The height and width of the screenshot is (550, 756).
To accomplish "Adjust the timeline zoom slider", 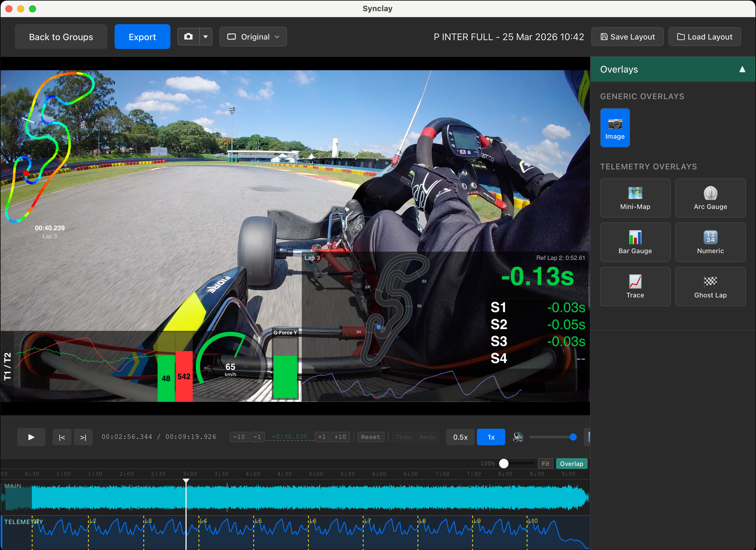I will (x=504, y=463).
